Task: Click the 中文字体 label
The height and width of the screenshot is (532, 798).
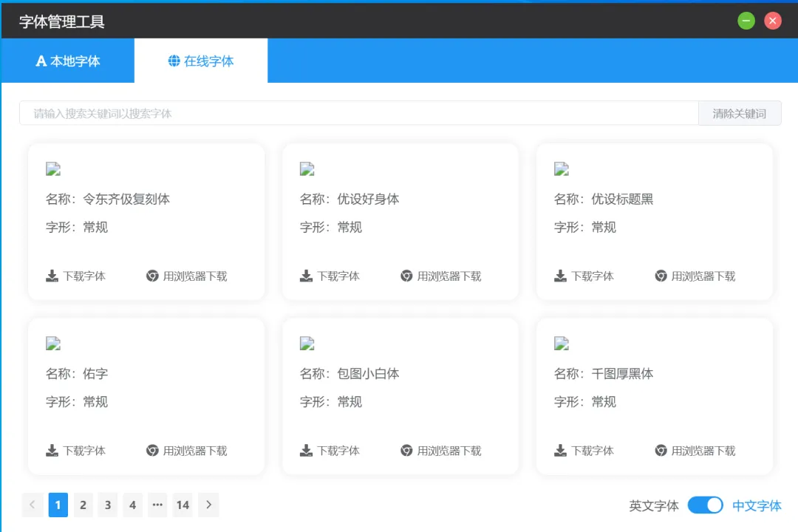Action: [757, 505]
